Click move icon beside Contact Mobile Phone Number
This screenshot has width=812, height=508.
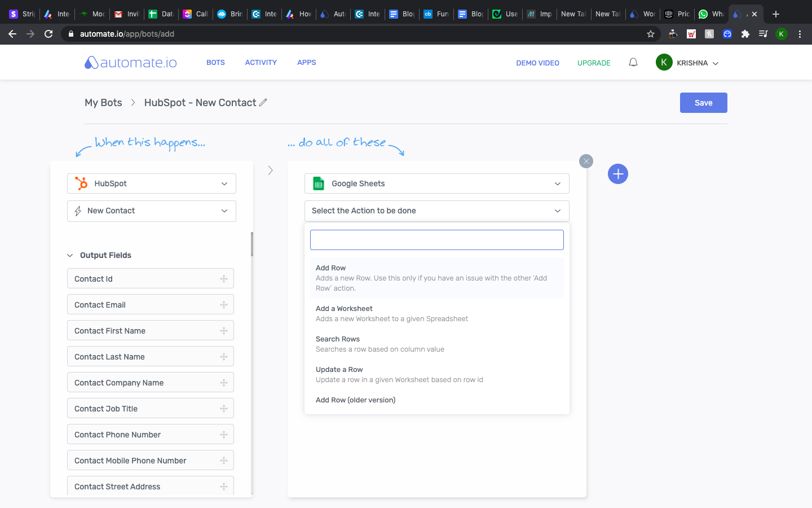(x=224, y=461)
